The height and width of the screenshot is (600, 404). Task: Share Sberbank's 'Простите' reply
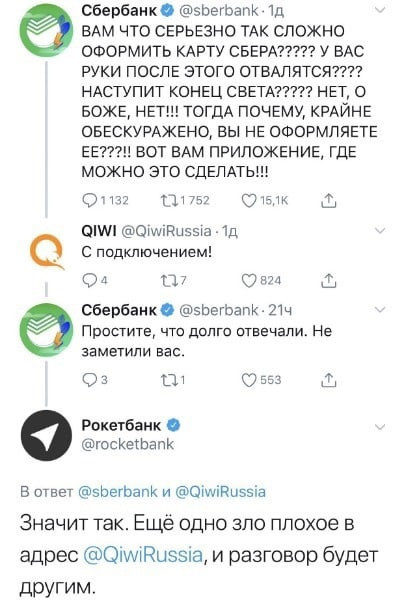[x=328, y=380]
